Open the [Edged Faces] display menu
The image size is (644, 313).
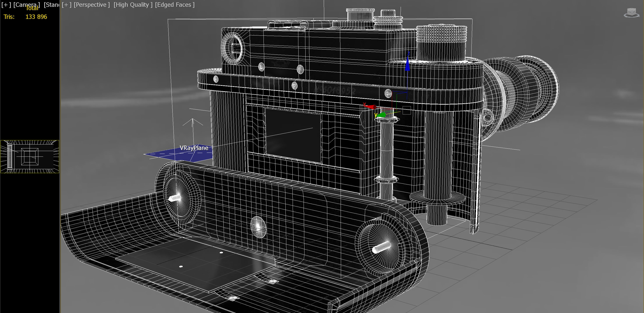tap(175, 5)
